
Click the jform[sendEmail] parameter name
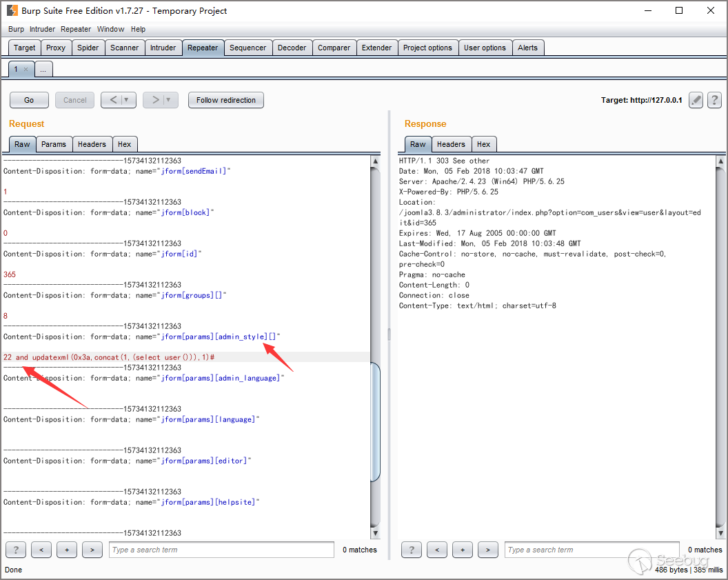[193, 171]
